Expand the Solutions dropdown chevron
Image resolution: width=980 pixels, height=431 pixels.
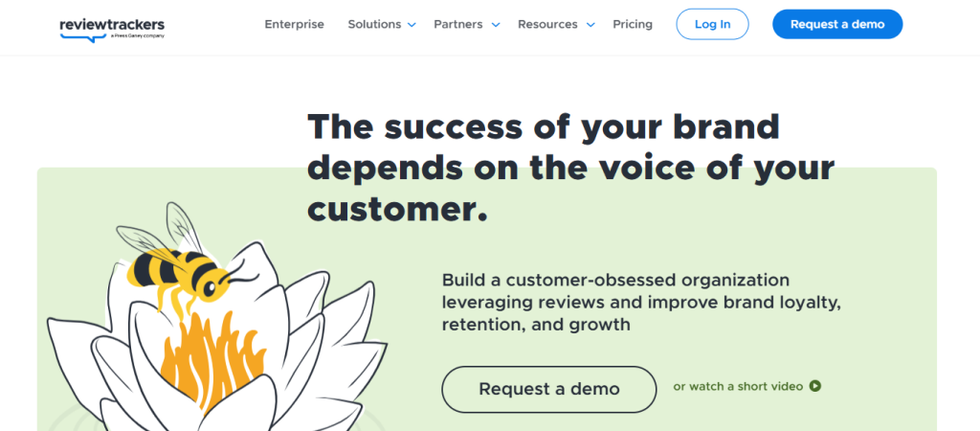point(412,25)
